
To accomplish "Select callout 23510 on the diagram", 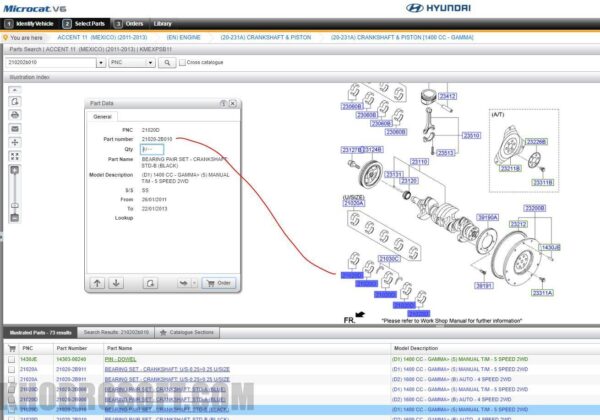I will pyautogui.click(x=471, y=135).
